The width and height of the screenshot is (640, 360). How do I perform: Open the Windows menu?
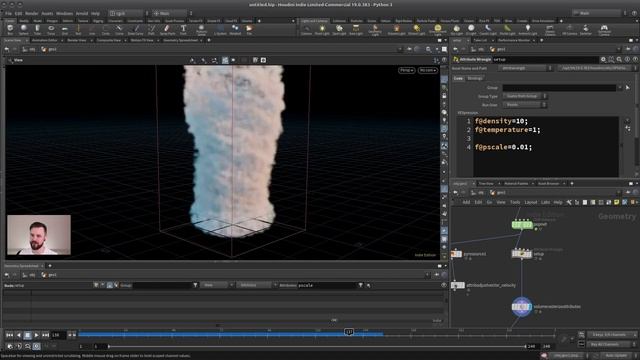(64, 13)
